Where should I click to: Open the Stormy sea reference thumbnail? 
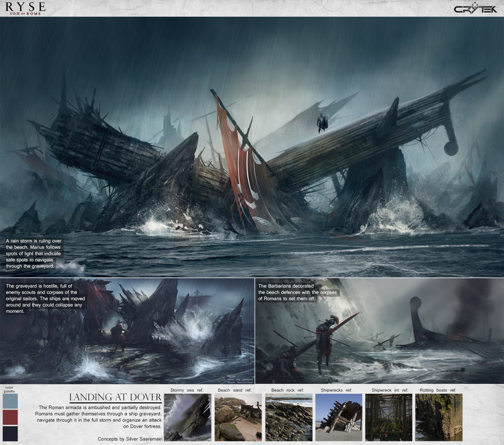188,417
